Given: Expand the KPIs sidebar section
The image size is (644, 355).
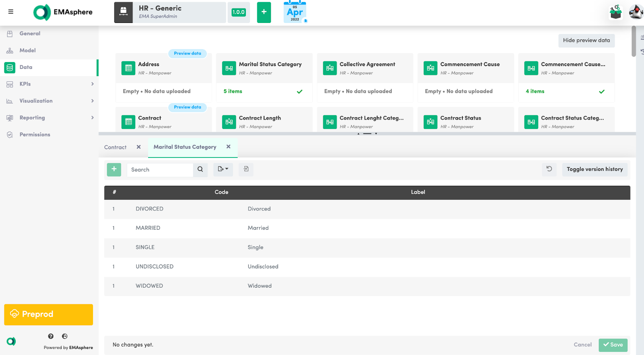Looking at the screenshot, I should [x=92, y=84].
